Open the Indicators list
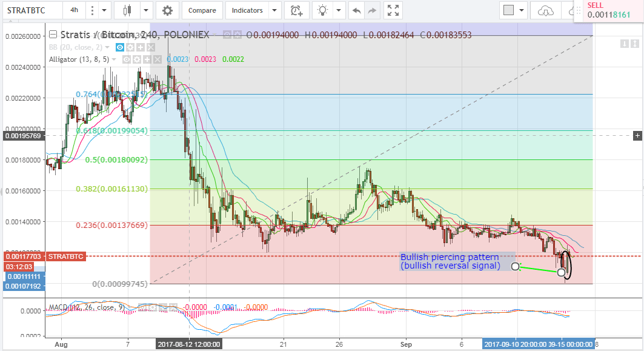The height and width of the screenshot is (351, 644). pos(247,10)
